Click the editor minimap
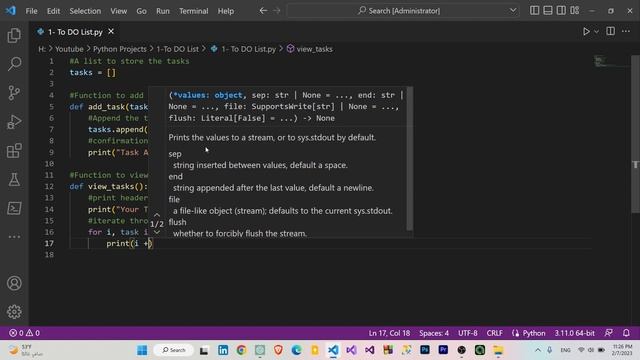640x360 pixels. point(611,62)
